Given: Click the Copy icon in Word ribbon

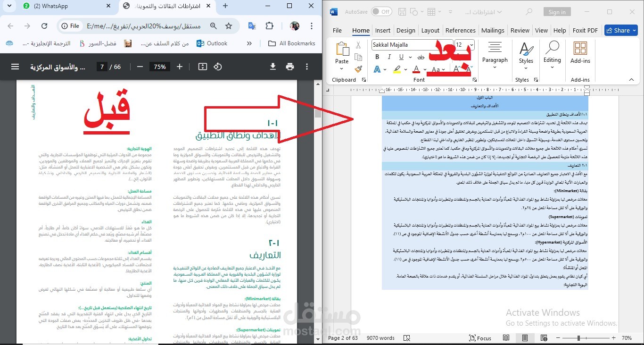Looking at the screenshot, I should tap(358, 57).
